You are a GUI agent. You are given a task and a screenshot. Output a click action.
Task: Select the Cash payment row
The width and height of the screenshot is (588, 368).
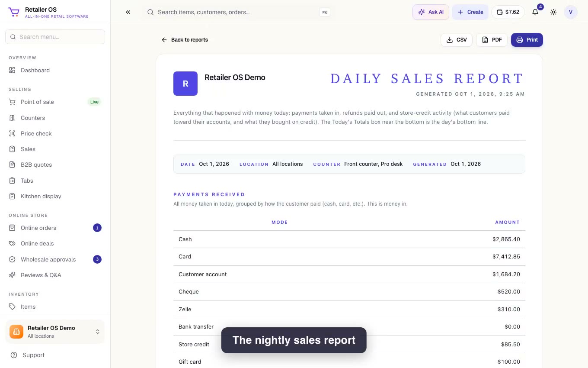tap(349, 239)
